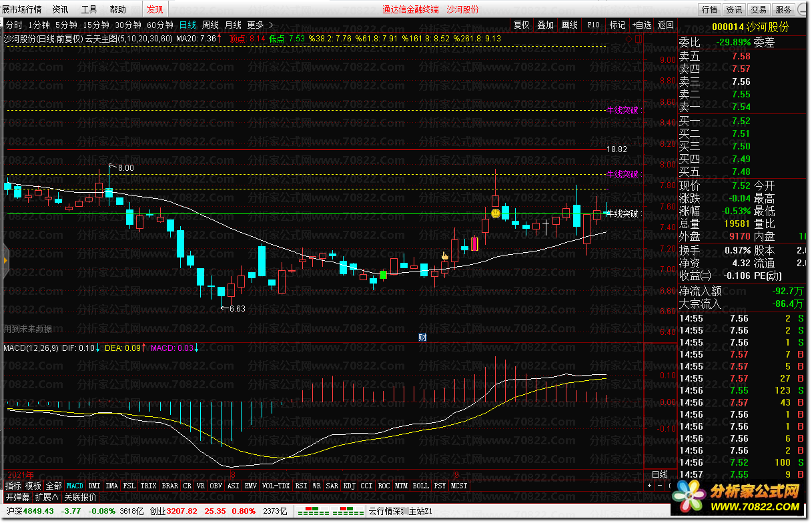
Task: Click the 叠加 overlay button
Action: click(x=545, y=25)
